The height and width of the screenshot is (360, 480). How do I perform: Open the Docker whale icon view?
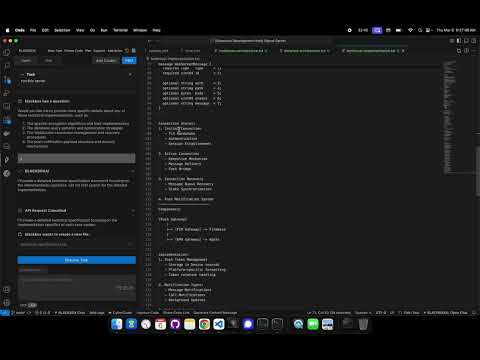(x=7, y=133)
